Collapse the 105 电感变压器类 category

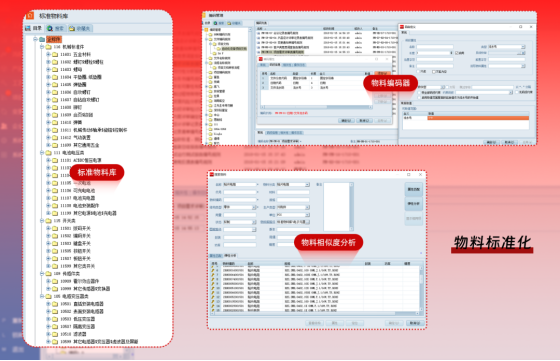point(42,296)
